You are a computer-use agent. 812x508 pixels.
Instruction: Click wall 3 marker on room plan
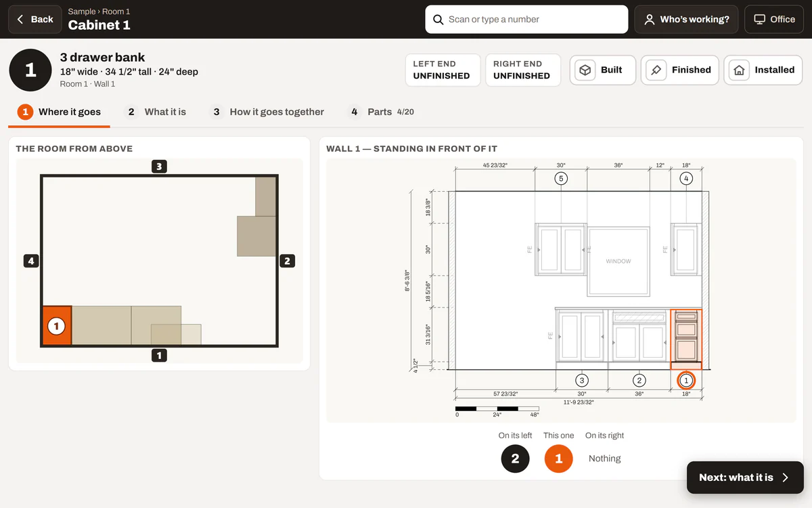point(159,166)
